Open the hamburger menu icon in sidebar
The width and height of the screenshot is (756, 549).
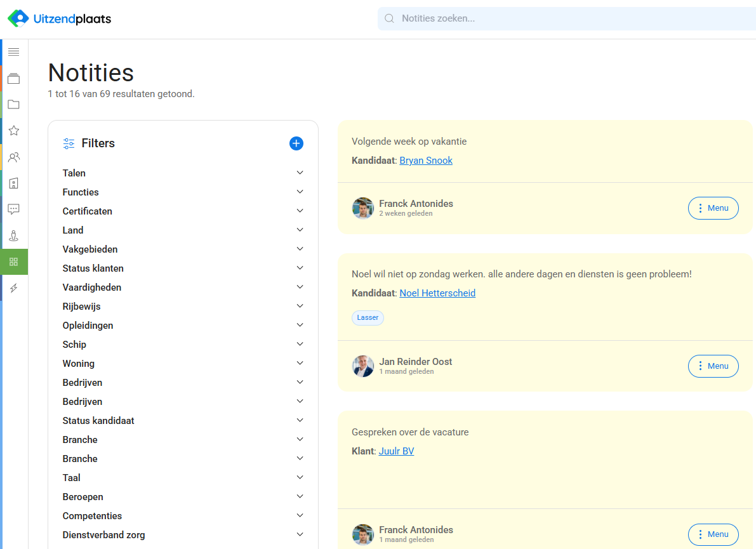(13, 52)
